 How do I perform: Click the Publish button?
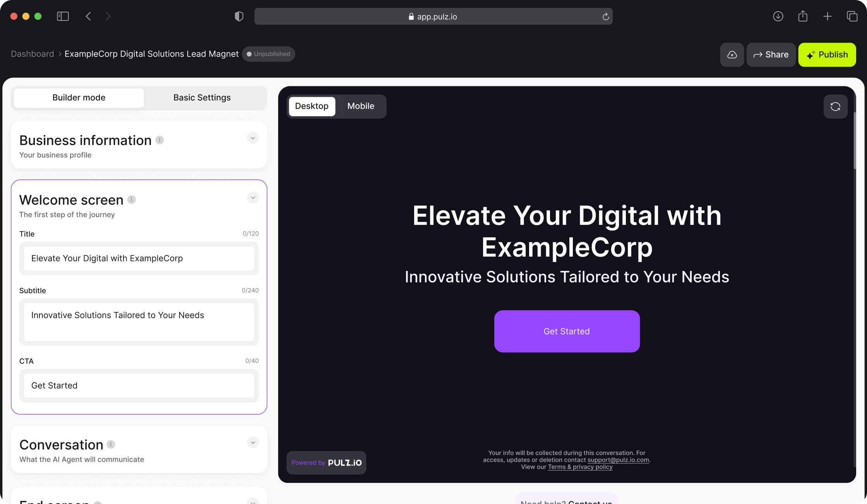coord(828,54)
